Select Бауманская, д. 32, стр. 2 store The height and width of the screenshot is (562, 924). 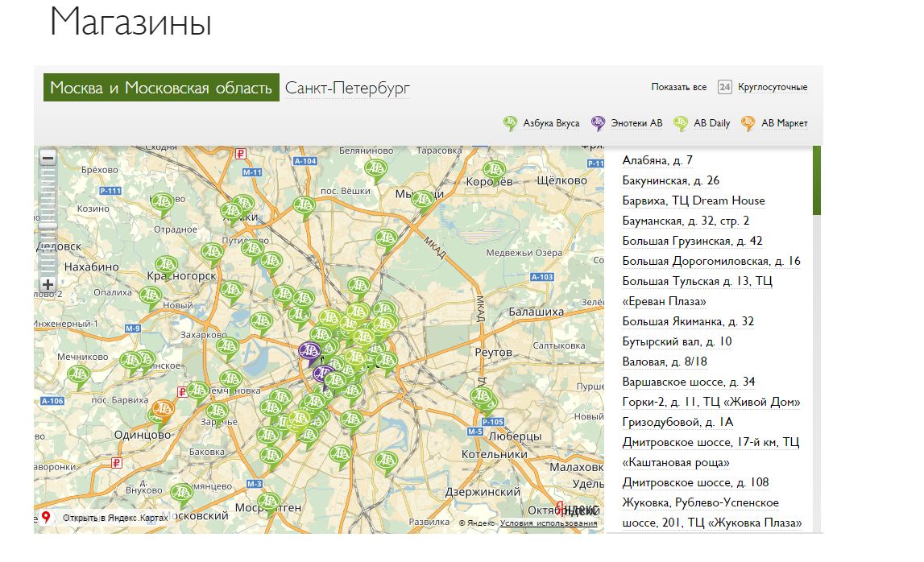point(686,221)
